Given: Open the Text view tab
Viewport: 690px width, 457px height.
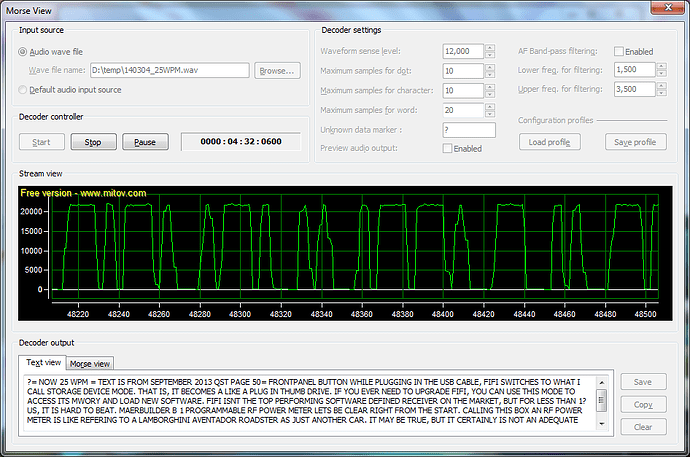Looking at the screenshot, I should click(44, 362).
